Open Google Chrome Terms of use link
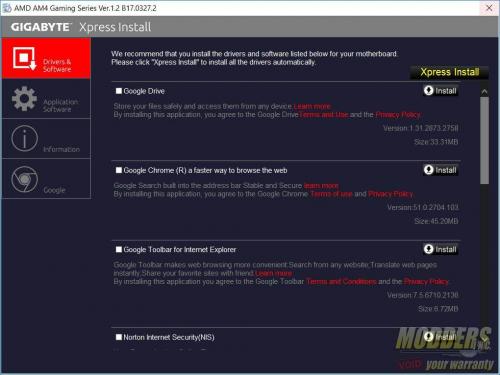Screen dimensions: 500x375 (x=331, y=194)
